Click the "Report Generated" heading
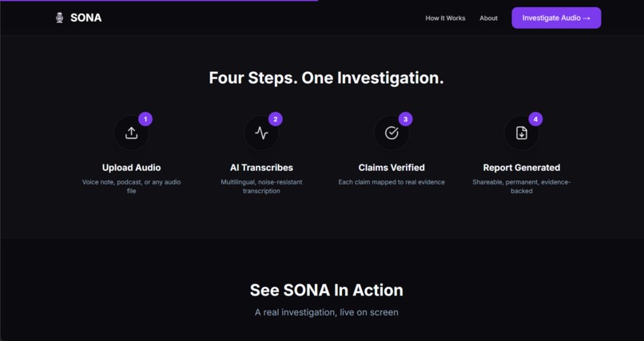The image size is (644, 341). 522,168
